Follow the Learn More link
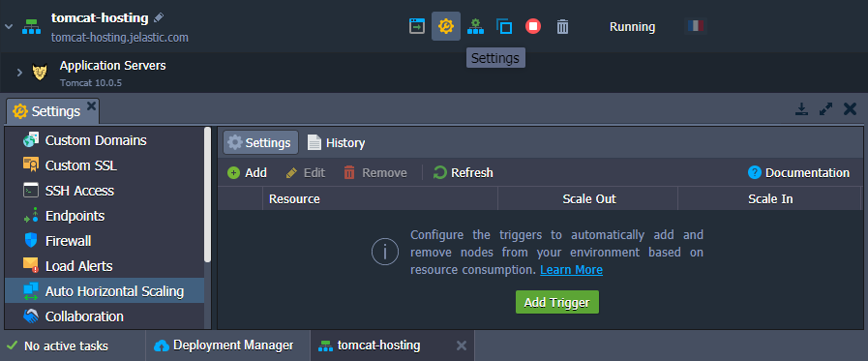 [571, 270]
